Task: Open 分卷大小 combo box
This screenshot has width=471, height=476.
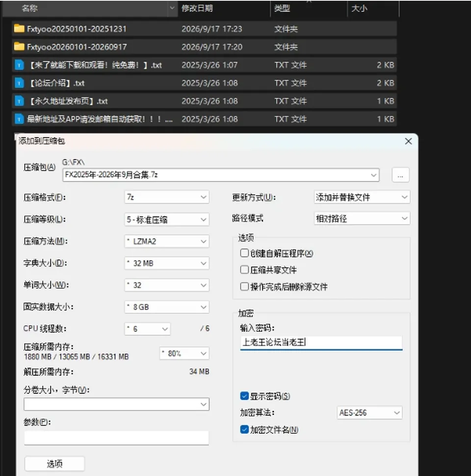Action: (x=117, y=404)
